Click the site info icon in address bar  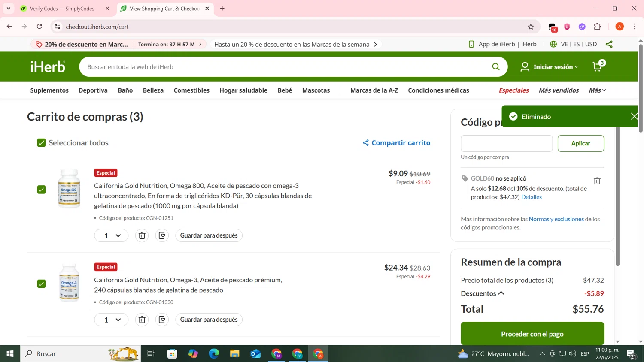(58, 27)
